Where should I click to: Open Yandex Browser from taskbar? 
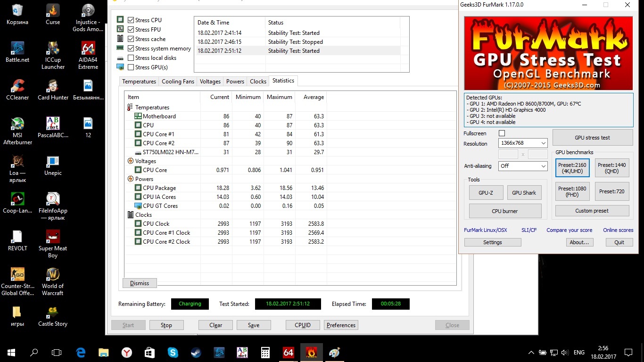(127, 352)
